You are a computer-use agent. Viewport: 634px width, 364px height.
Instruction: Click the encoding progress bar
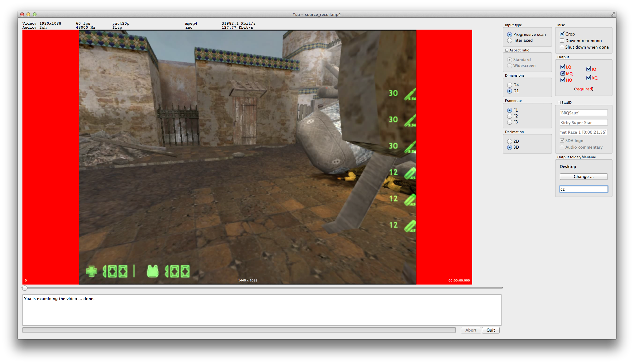point(239,330)
